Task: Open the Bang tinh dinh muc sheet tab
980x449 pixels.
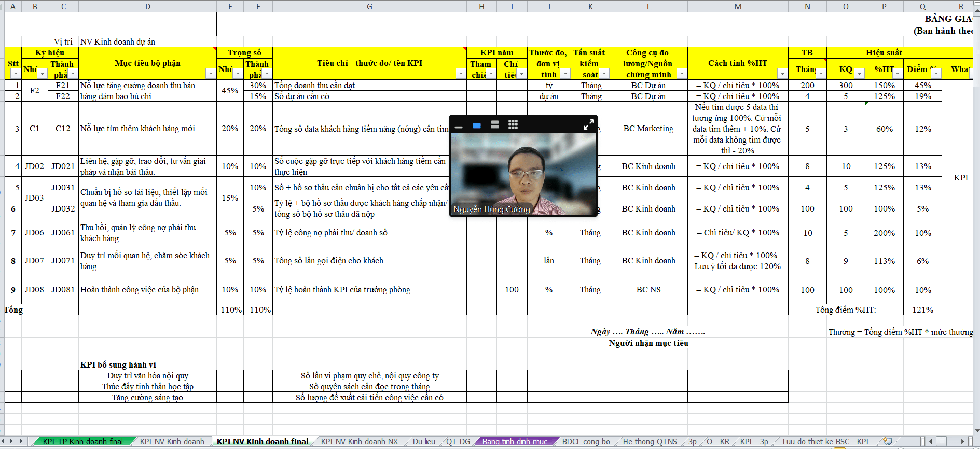Action: 515,442
